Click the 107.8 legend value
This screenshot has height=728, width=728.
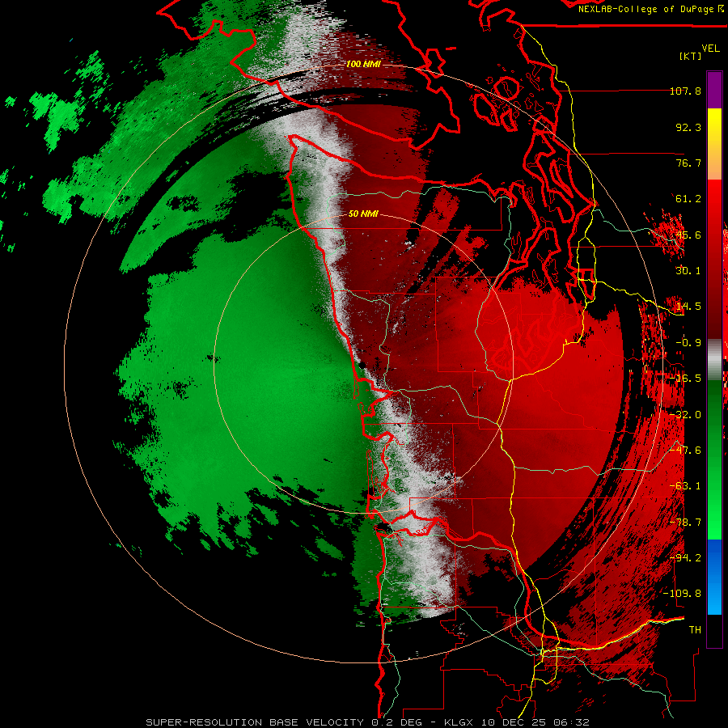pyautogui.click(x=685, y=91)
